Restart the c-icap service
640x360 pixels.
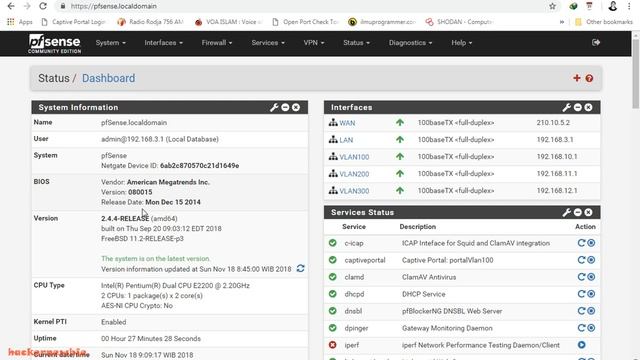pyautogui.click(x=581, y=243)
